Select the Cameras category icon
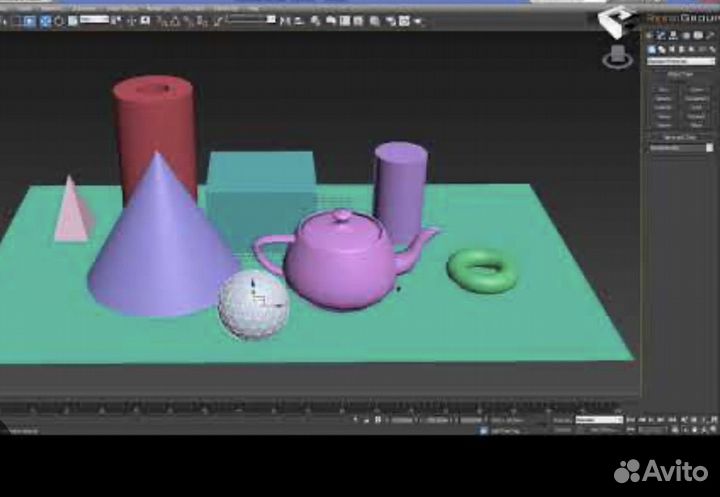The height and width of the screenshot is (497, 720). [x=682, y=49]
